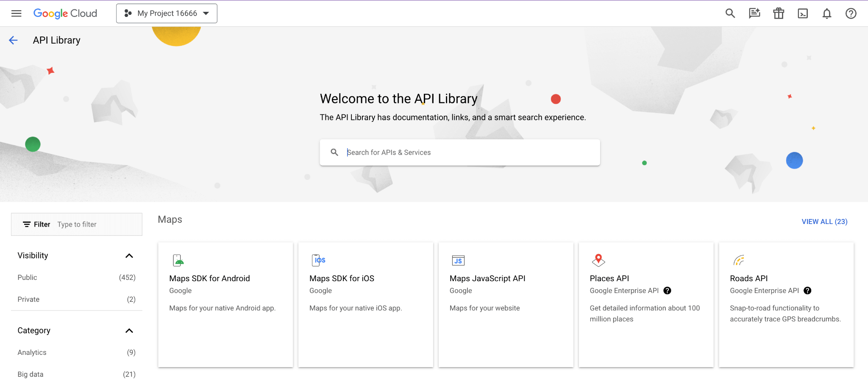This screenshot has height=390, width=868.
Task: Click the Roads API road icon
Action: pyautogui.click(x=739, y=260)
